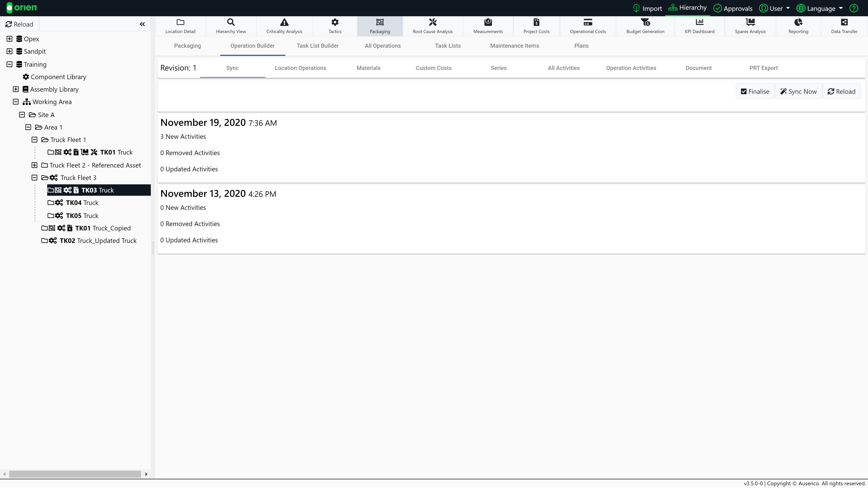Select the TK05 Truck tree item
Image resolution: width=868 pixels, height=488 pixels.
click(73, 216)
